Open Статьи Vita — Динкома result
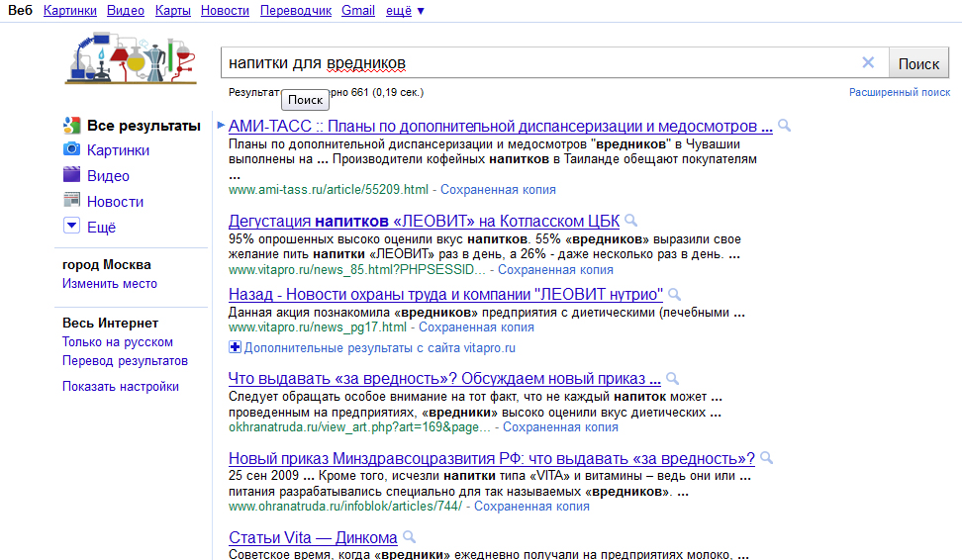This screenshot has width=962, height=560. [313, 538]
